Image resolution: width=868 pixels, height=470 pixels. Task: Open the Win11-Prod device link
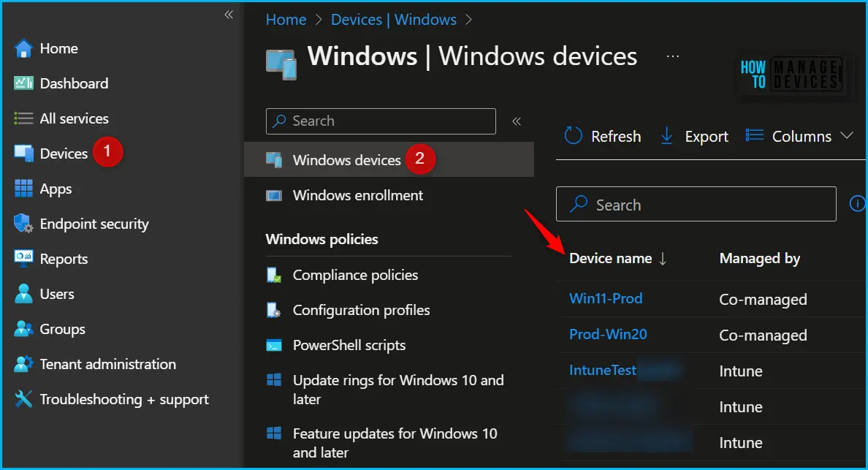point(606,298)
